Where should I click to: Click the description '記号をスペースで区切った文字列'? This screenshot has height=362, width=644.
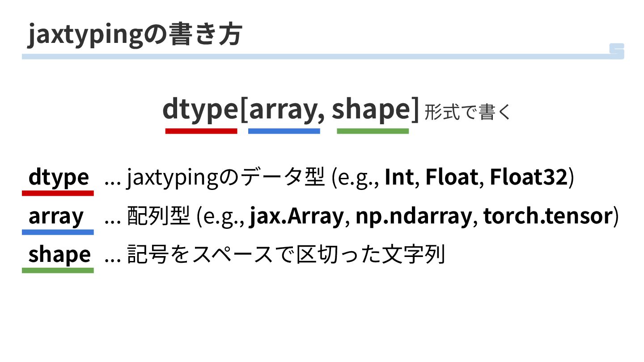click(286, 255)
